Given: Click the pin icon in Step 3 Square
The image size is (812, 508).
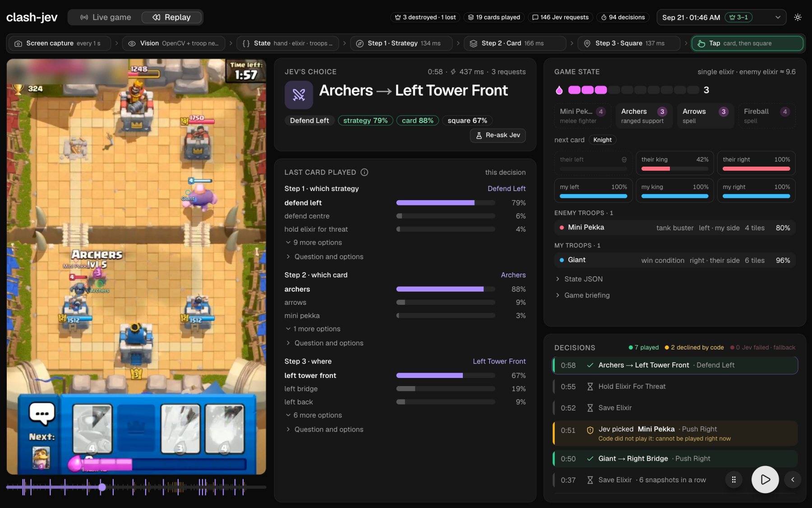Looking at the screenshot, I should [x=587, y=43].
